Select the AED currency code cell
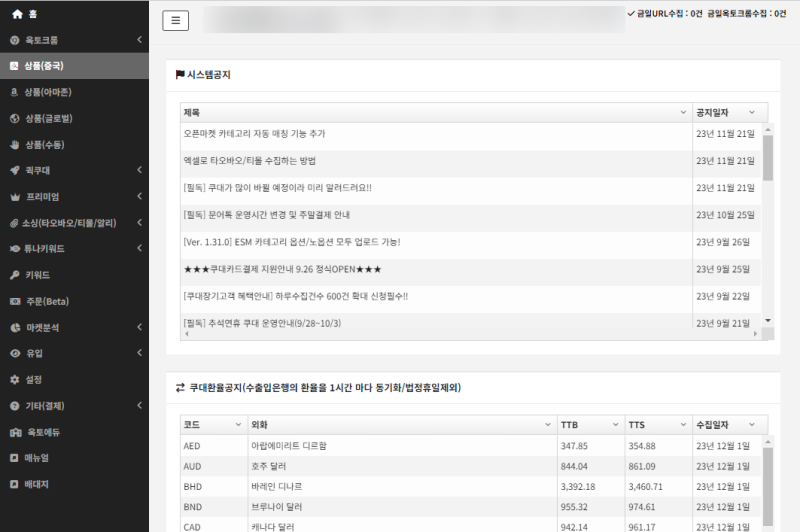The image size is (800, 532). tap(214, 446)
